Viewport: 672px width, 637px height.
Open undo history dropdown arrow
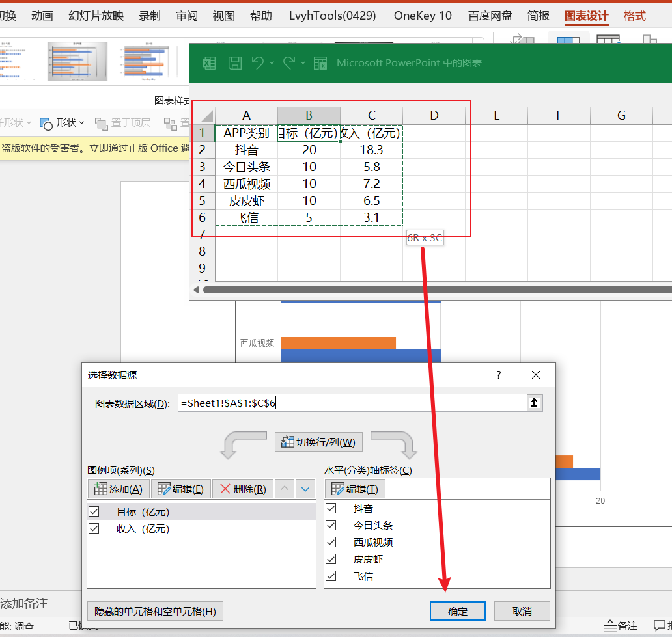[x=272, y=63]
